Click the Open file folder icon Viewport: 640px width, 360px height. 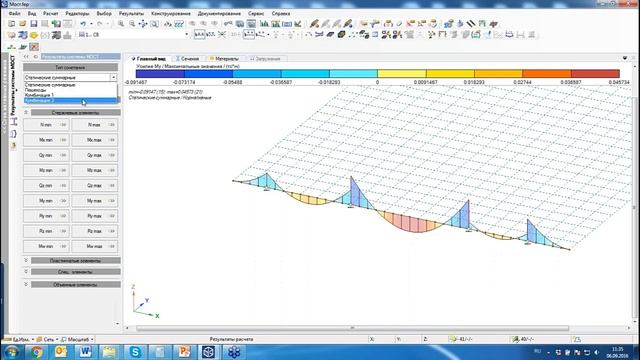(x=22, y=24)
